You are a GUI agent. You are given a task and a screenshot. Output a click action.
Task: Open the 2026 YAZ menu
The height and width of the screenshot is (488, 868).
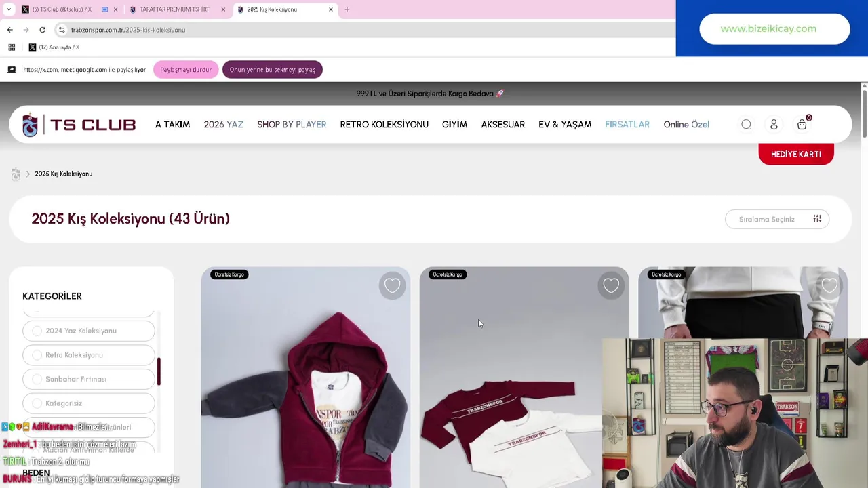tap(223, 125)
